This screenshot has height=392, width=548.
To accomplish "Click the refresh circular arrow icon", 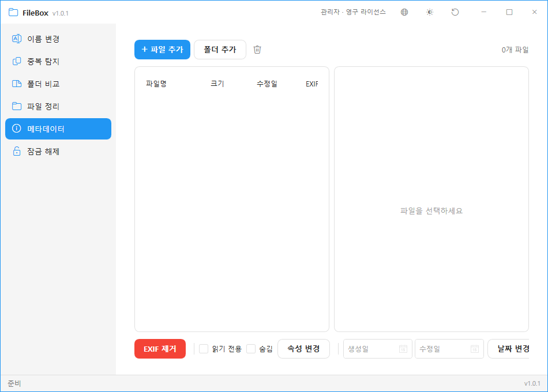I will click(455, 12).
